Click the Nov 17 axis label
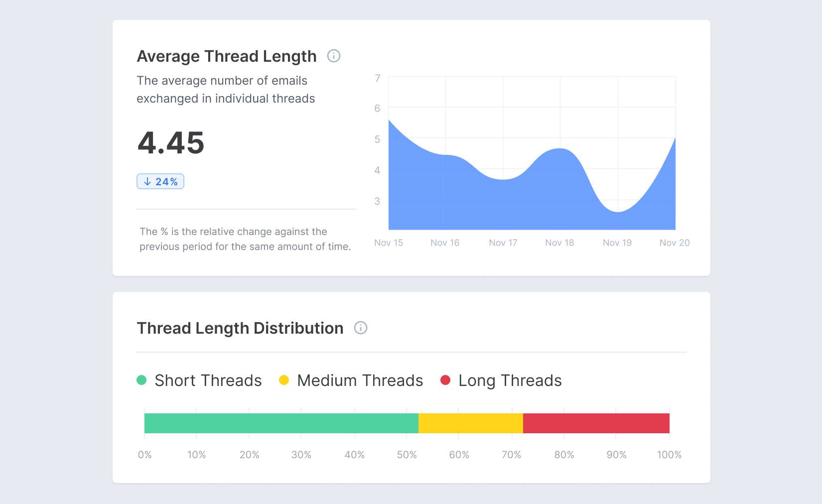 click(x=503, y=243)
